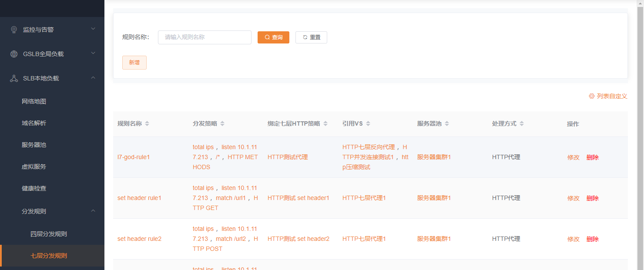Viewport: 644px width, 270px height.
Task: Open the 网络地图 menu item
Action: pos(52,101)
